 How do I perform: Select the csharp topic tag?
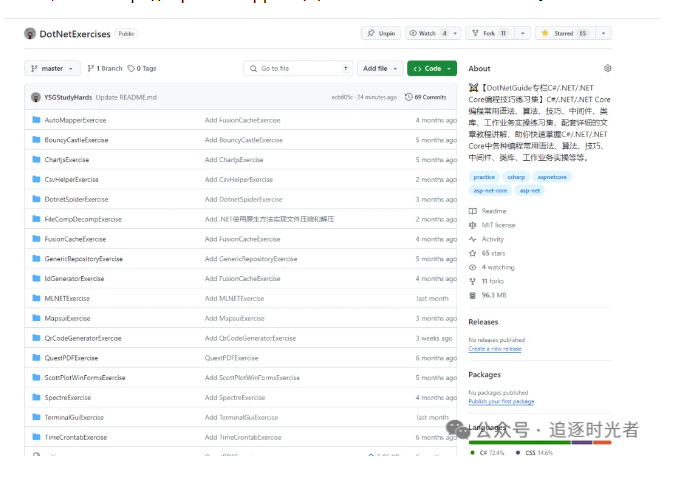(x=516, y=177)
